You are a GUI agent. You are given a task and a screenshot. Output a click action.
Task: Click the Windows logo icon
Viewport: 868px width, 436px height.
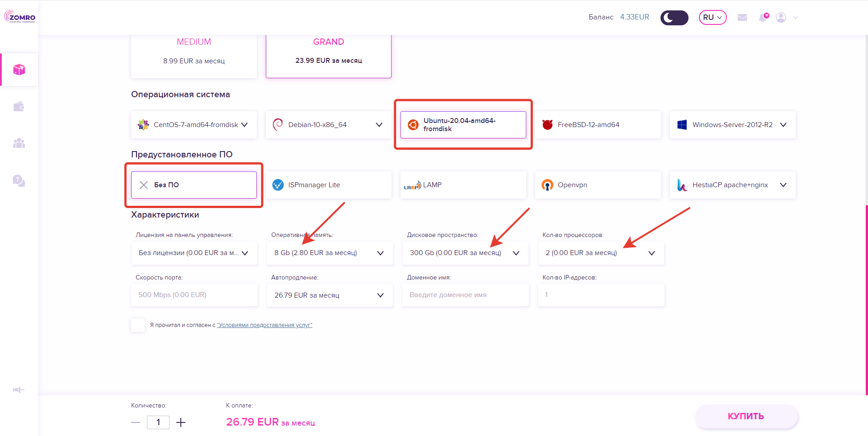682,125
